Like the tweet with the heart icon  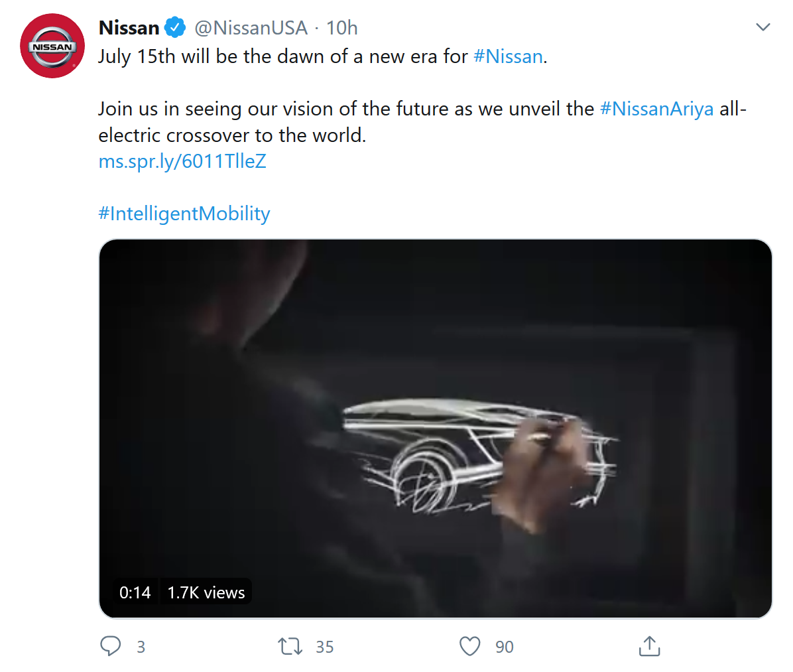469,646
